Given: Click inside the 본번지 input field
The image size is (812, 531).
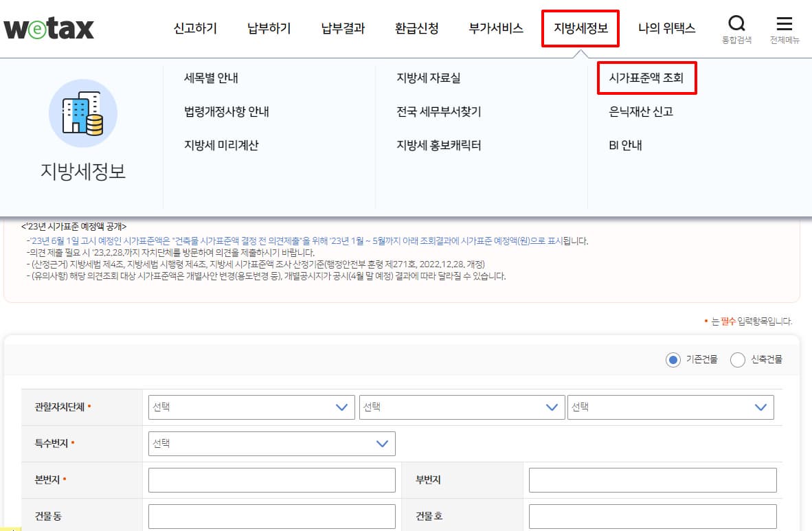Looking at the screenshot, I should click(x=271, y=479).
